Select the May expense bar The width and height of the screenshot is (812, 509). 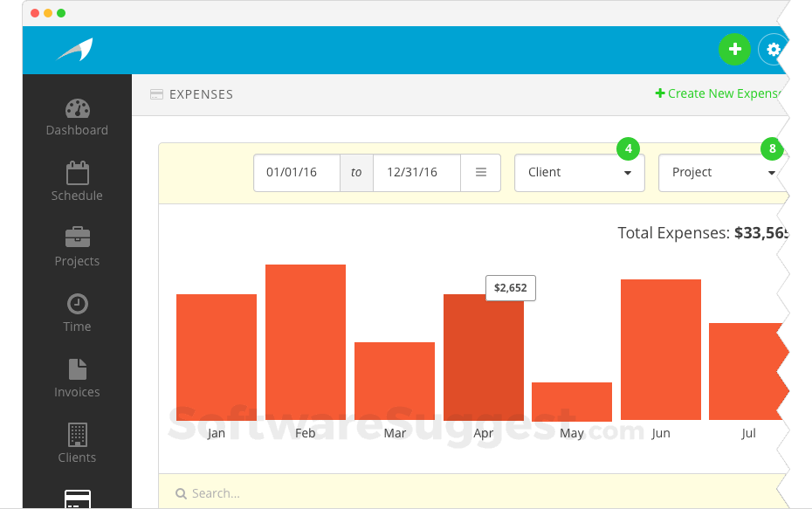[x=572, y=402]
